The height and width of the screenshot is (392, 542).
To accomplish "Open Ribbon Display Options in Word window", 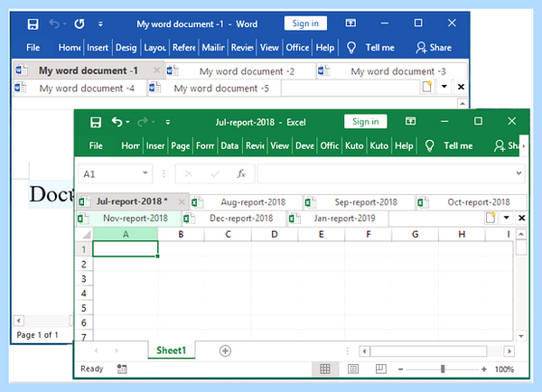I will pos(350,23).
